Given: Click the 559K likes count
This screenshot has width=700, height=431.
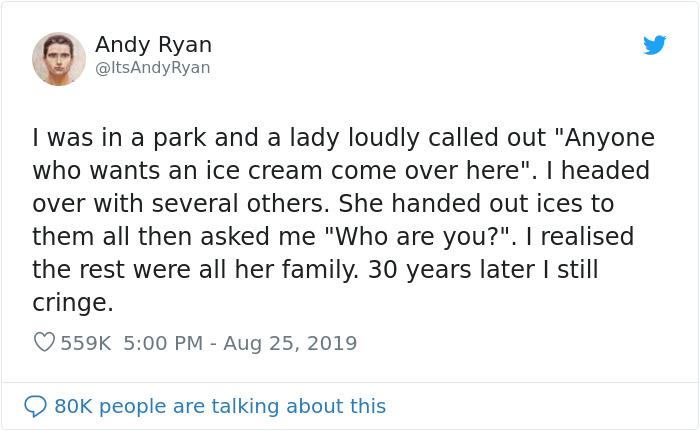Looking at the screenshot, I should (x=86, y=343).
